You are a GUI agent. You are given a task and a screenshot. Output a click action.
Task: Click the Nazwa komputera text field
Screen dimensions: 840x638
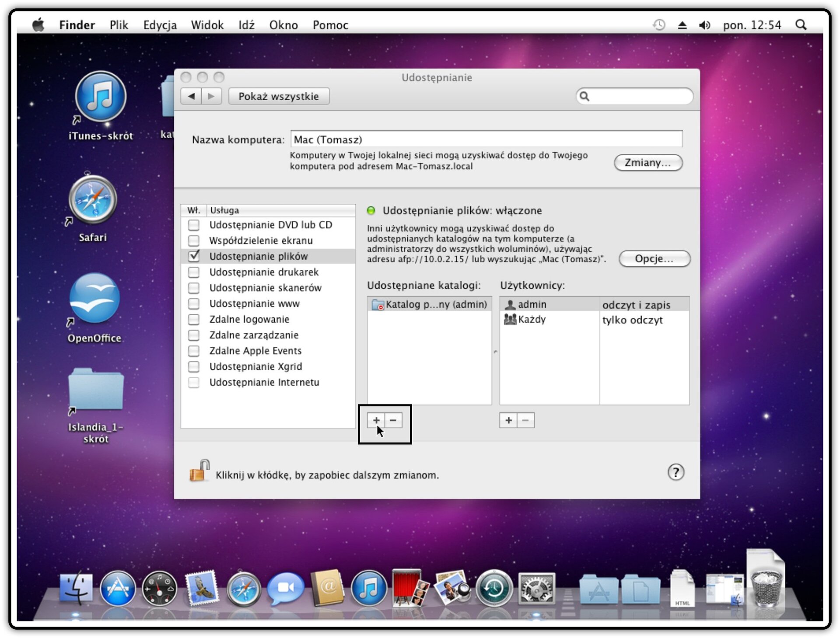coord(486,139)
